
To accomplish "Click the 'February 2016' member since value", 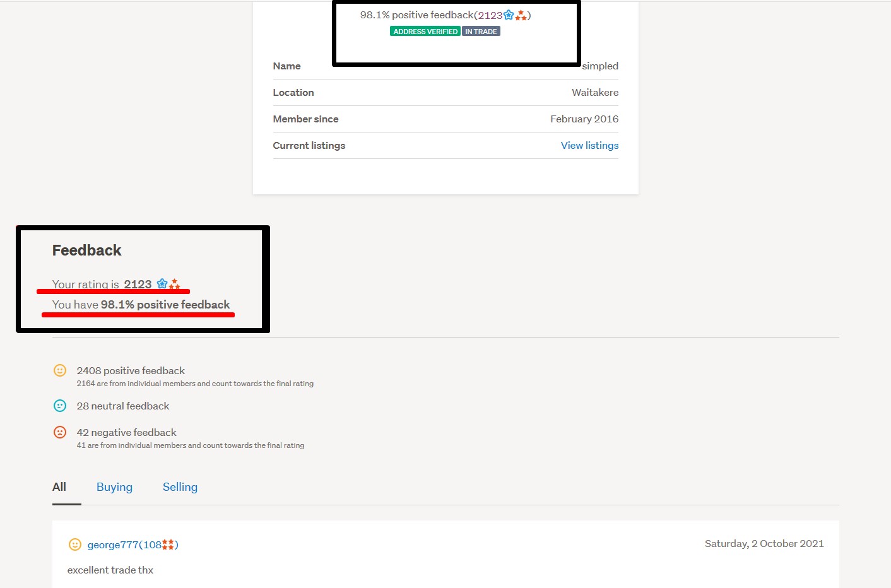I will point(584,119).
